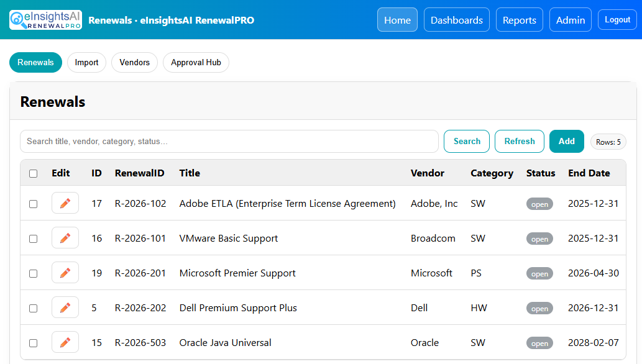Screen dimensions: 642x364
Task: Open the Vendors tab
Action: coord(134,62)
